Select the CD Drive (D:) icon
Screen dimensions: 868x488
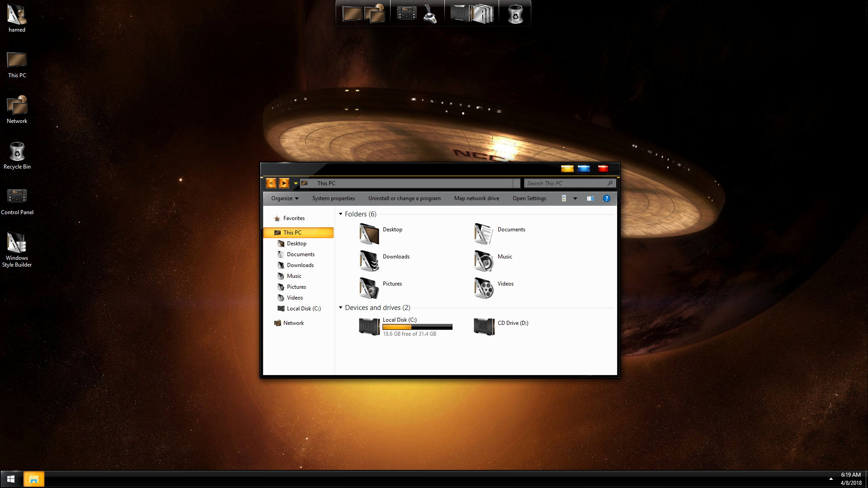coord(484,326)
